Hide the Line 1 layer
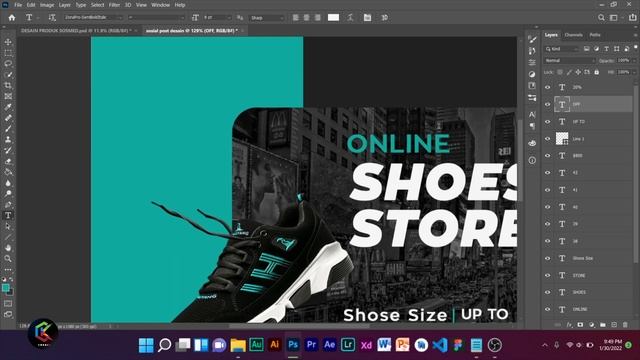 tap(548, 139)
